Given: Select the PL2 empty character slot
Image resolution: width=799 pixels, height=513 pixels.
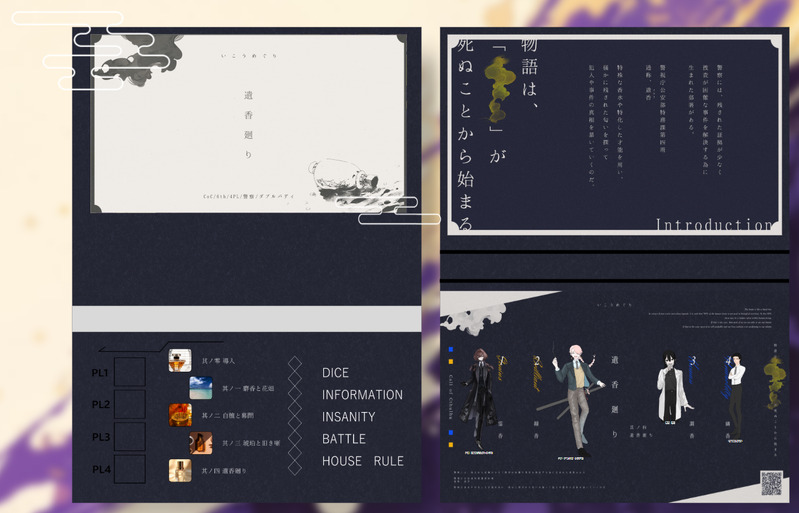Looking at the screenshot, I should (129, 404).
